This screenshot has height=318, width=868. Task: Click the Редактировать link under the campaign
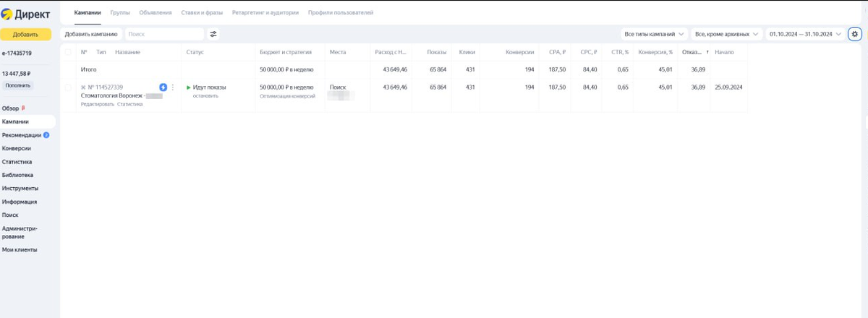pos(98,104)
